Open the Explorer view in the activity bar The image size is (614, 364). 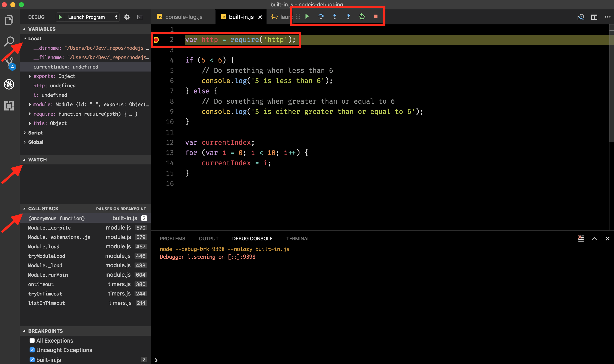tap(9, 20)
